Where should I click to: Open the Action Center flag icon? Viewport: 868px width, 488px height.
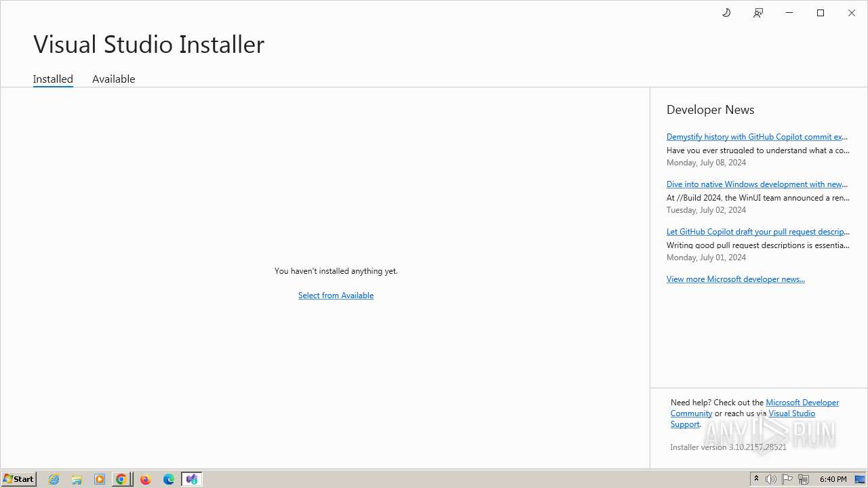(x=787, y=479)
